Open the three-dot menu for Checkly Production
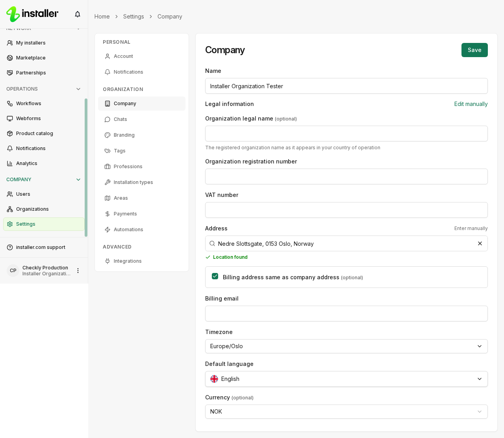Viewport: 504px width, 438px height. 78,271
